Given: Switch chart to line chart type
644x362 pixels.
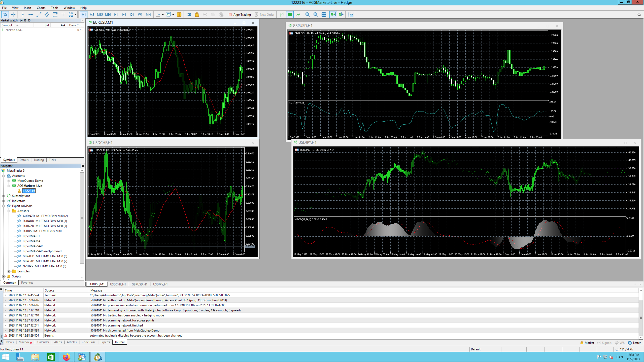Looking at the screenshot, I should click(298, 15).
